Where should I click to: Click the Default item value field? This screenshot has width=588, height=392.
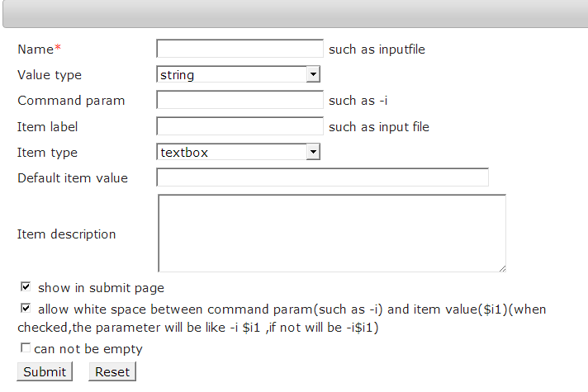tap(323, 177)
